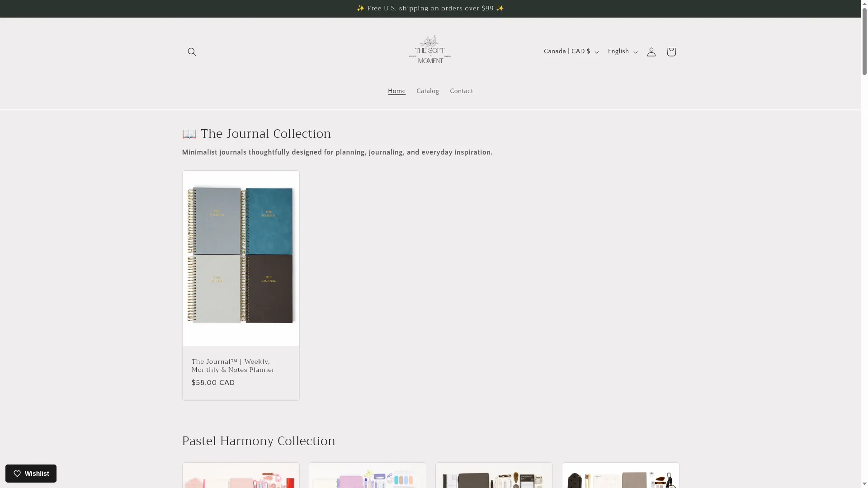
Task: Expand the Canada | CAD $ country selector
Action: [x=571, y=52]
